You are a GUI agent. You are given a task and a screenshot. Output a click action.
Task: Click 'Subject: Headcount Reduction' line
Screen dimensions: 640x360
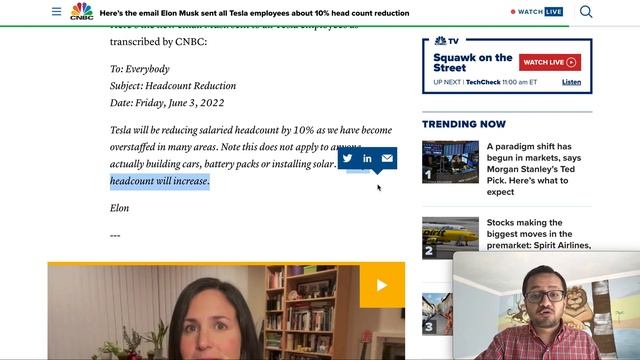point(173,86)
